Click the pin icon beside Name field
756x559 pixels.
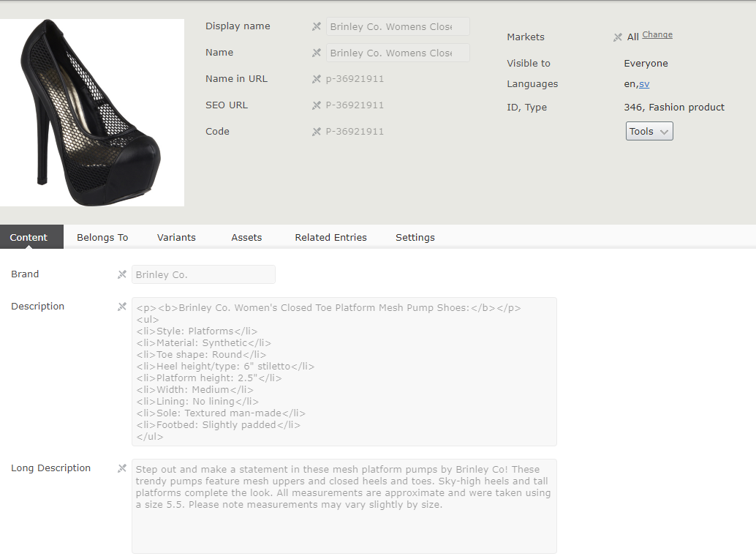317,53
